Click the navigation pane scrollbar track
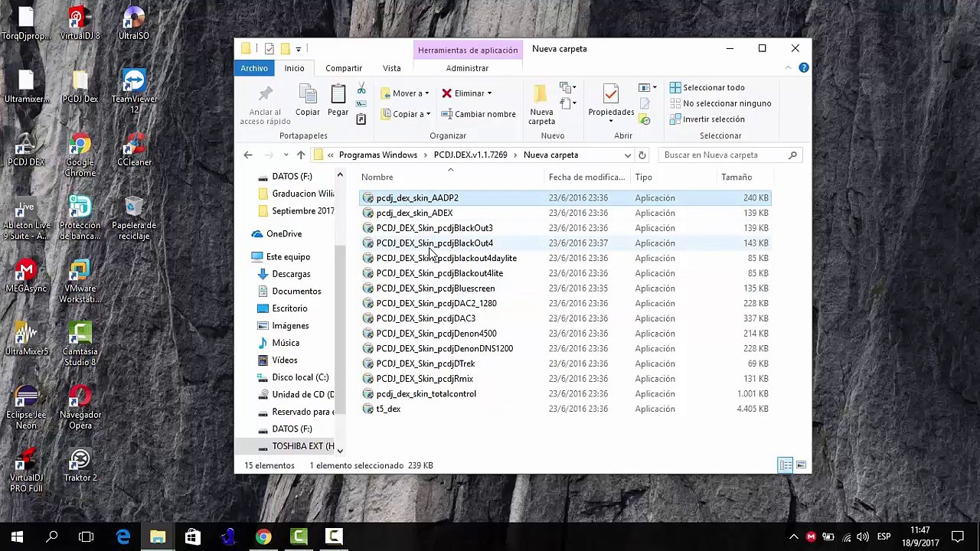Screen dimensions: 980x551 coord(340,352)
